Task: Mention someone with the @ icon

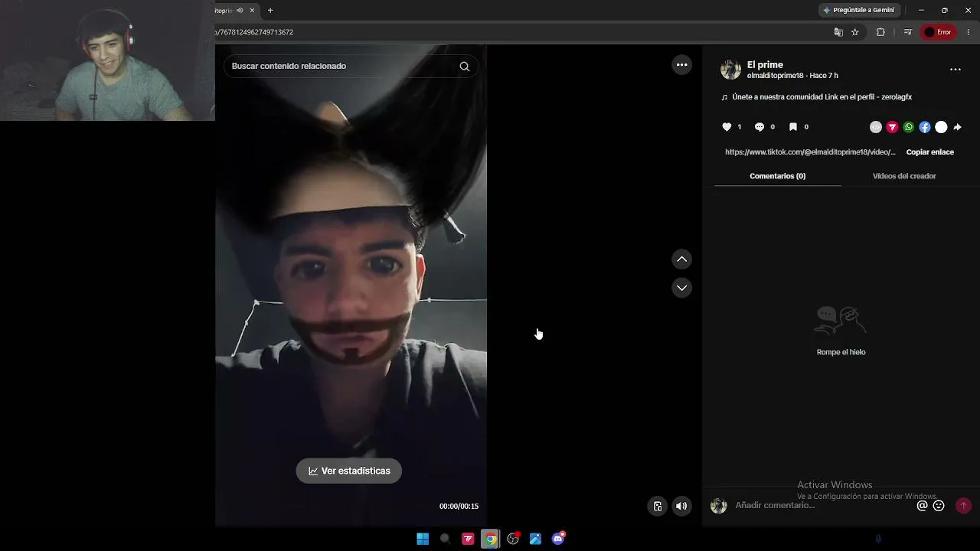Action: 922,506
